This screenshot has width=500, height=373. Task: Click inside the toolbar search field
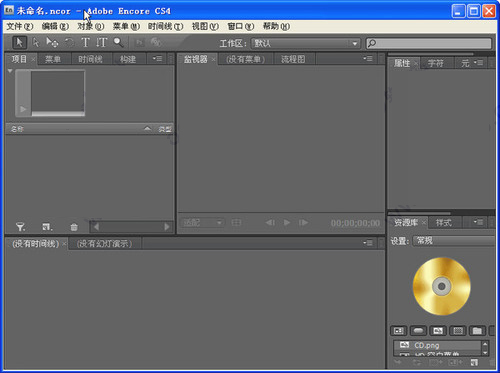point(429,43)
